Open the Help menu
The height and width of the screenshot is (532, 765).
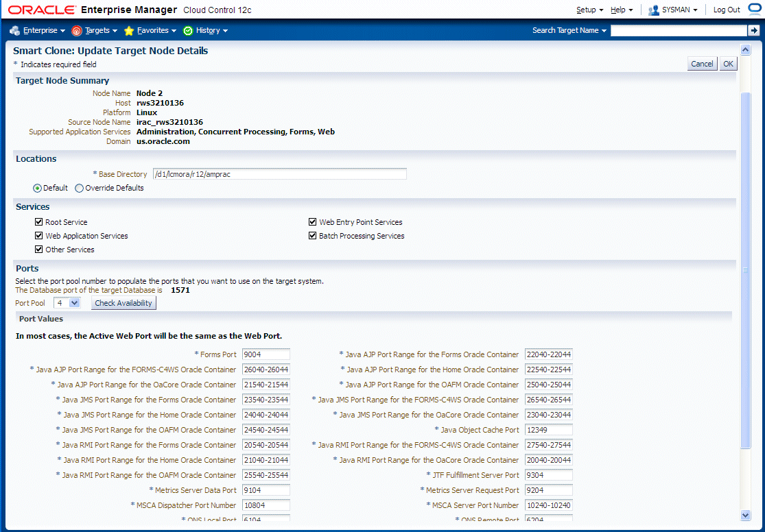pyautogui.click(x=622, y=10)
